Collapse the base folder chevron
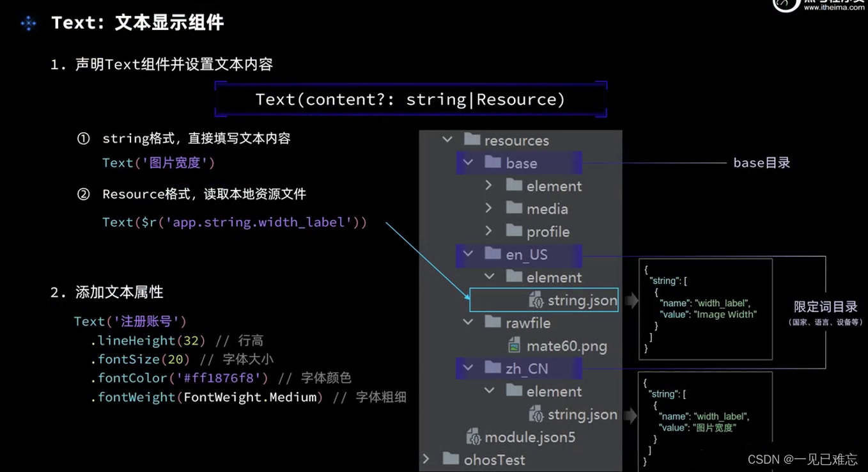 [469, 162]
